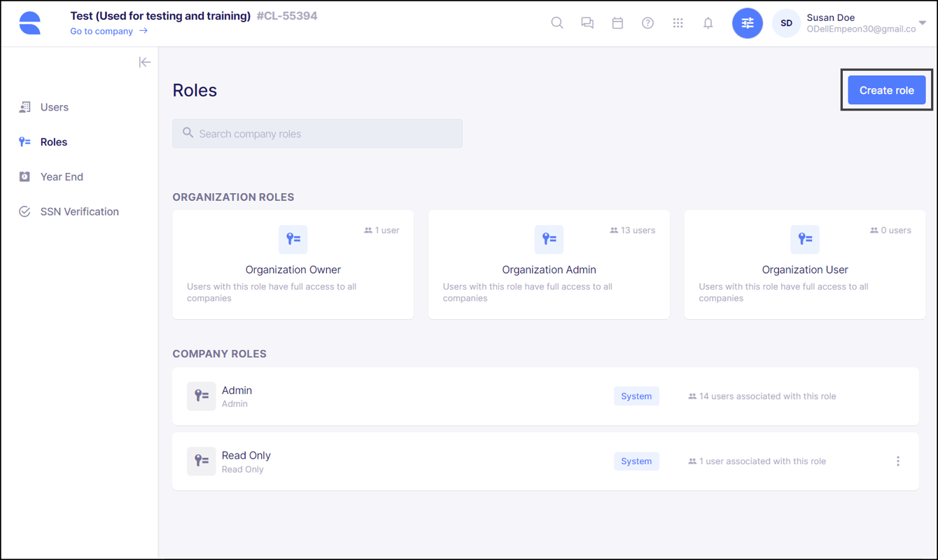View notifications via the bell icon
Screen dimensions: 938x560
pyautogui.click(x=708, y=22)
